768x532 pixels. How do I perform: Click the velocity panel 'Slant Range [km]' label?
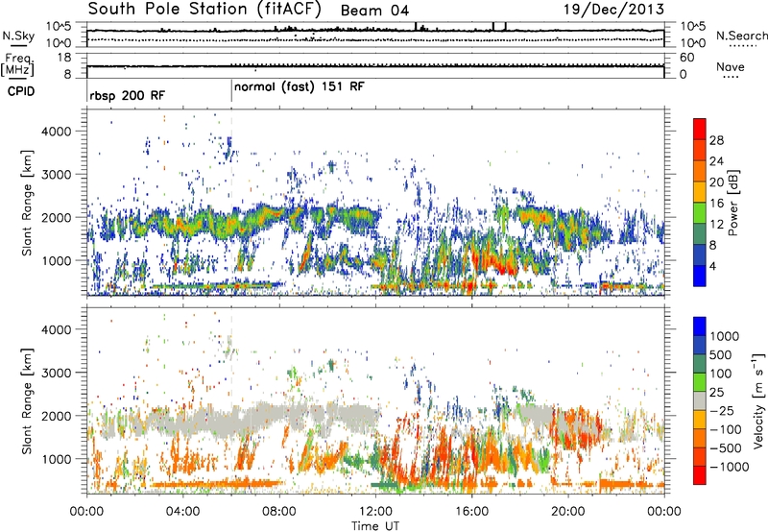(27, 400)
